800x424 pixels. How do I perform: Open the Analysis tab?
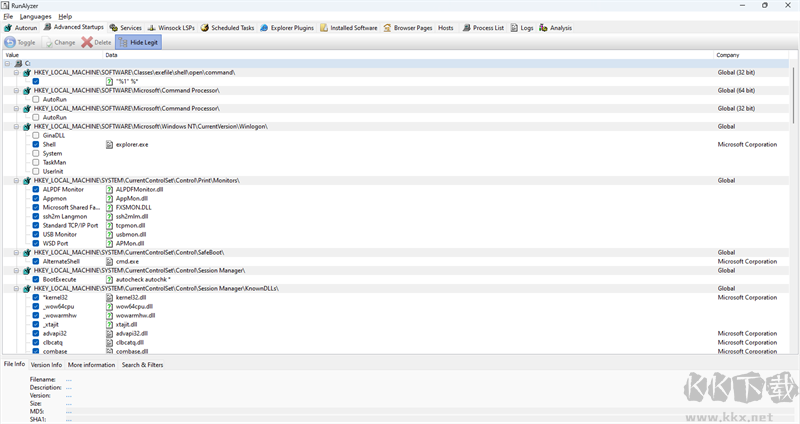(x=556, y=28)
